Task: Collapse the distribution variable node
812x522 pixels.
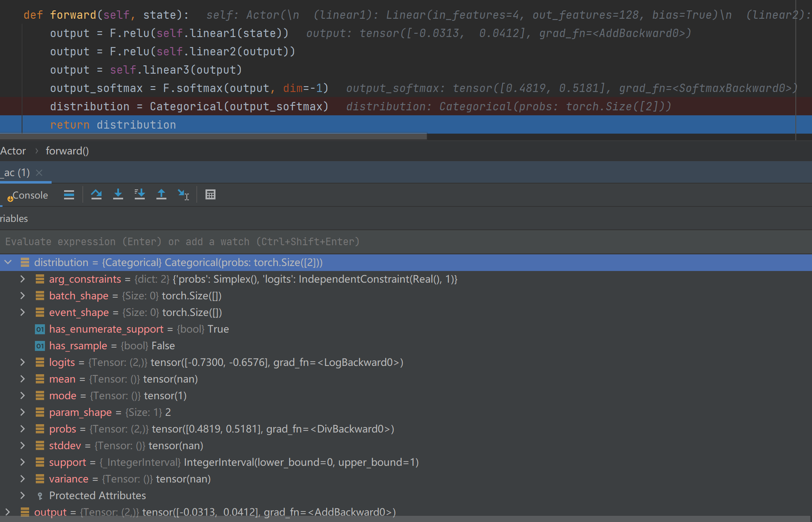Action: click(7, 262)
